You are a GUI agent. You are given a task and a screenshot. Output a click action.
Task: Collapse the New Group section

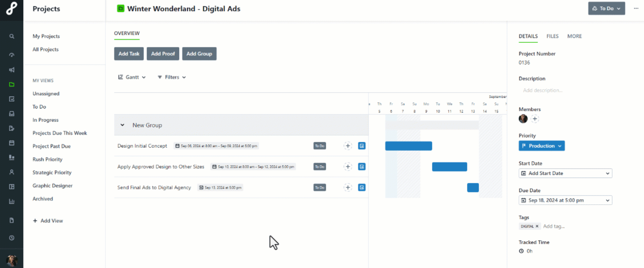coord(122,125)
